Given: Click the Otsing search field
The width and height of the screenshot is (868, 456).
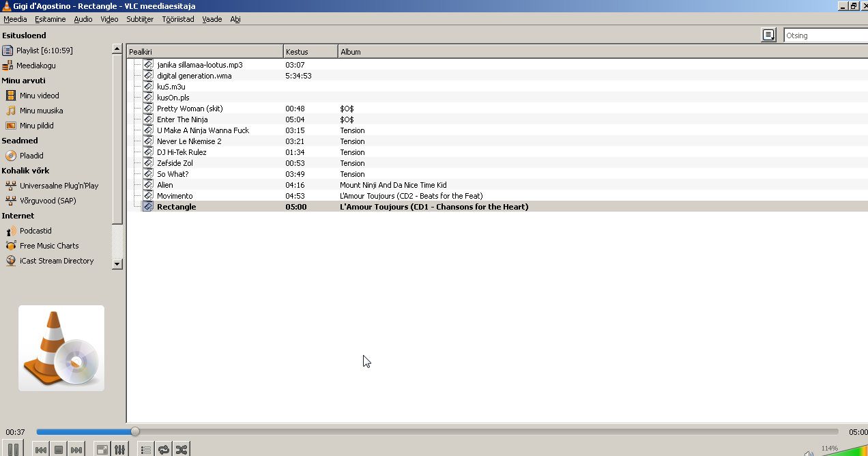Looking at the screenshot, I should pos(826,35).
